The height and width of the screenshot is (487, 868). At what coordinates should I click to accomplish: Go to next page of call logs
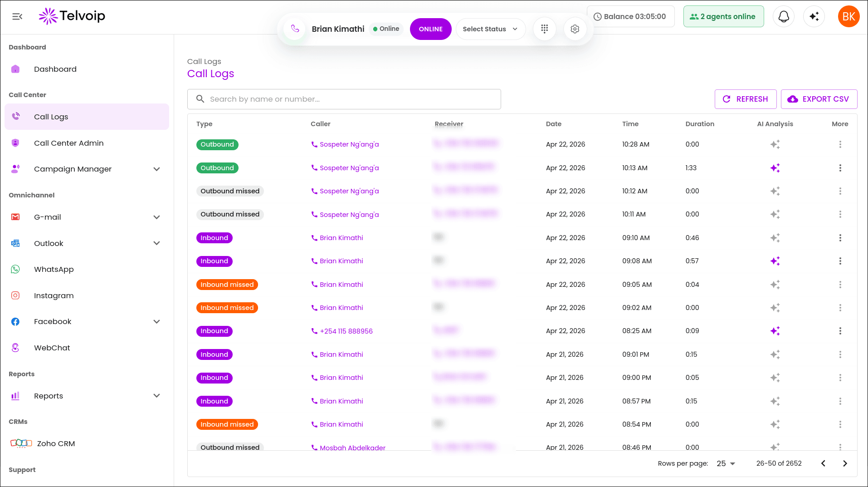click(x=845, y=463)
